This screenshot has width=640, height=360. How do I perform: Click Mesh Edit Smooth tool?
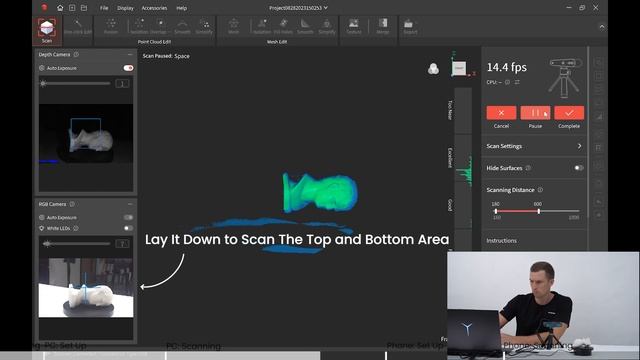coord(305,27)
